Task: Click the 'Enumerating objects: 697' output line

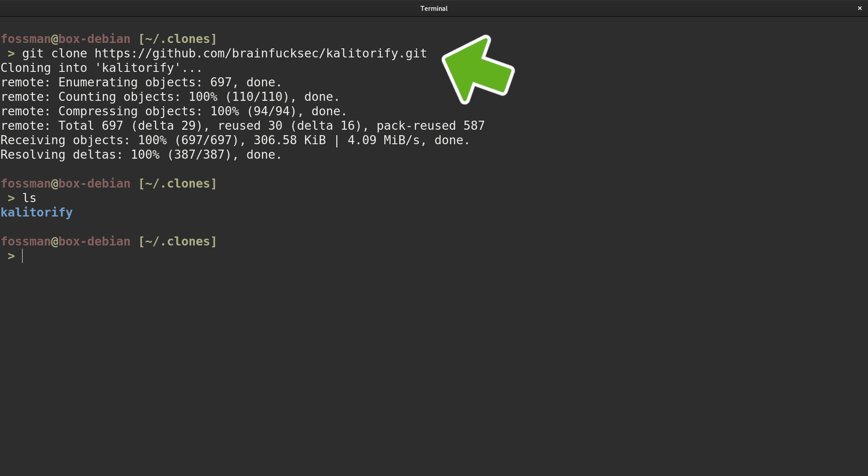Action: [x=141, y=82]
